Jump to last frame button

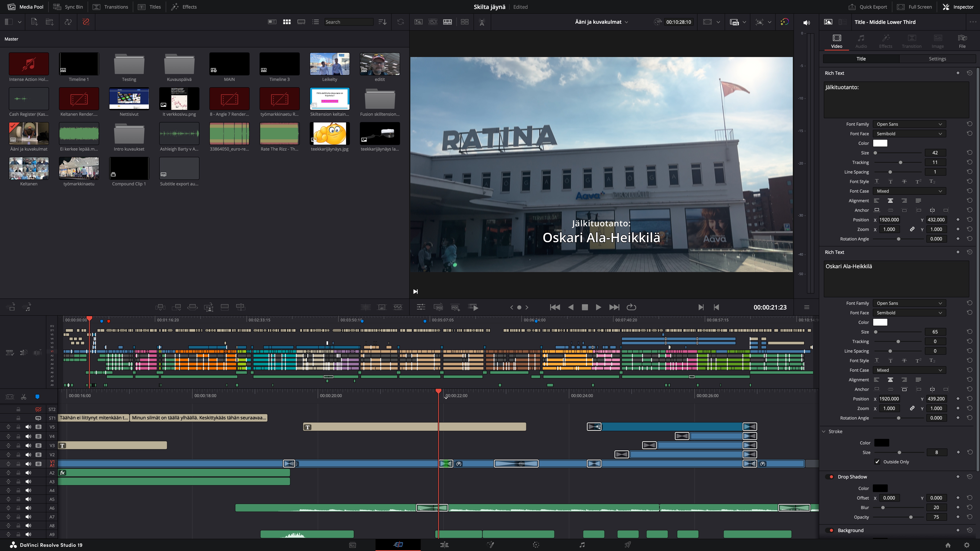614,307
